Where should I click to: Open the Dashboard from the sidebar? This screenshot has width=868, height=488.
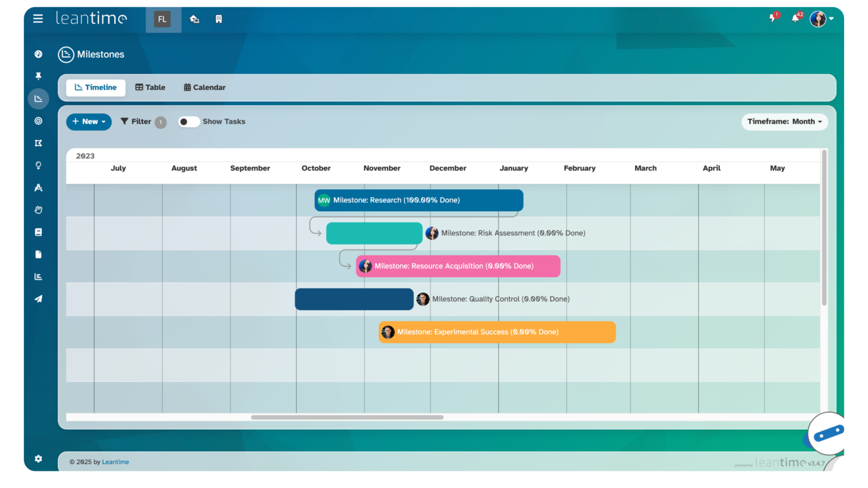38,54
